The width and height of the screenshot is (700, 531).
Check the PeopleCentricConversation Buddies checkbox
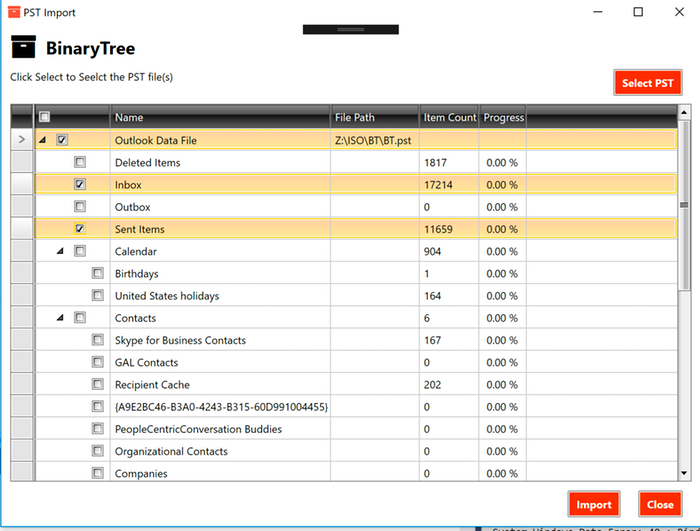click(x=98, y=429)
